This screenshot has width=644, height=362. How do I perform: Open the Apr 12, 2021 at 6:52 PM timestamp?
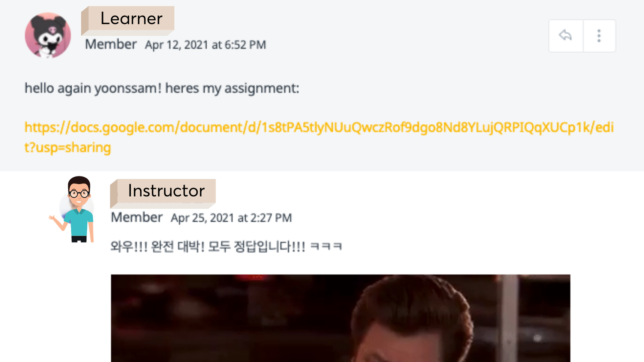(x=205, y=45)
